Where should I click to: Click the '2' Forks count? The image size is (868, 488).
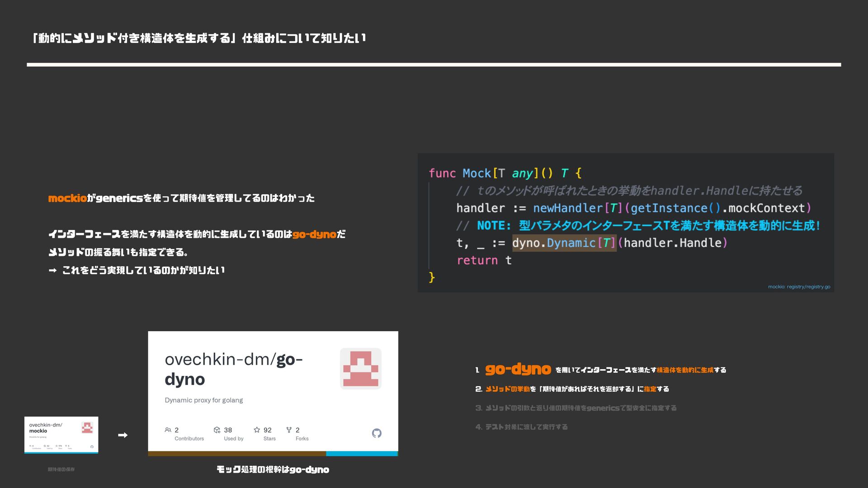pyautogui.click(x=297, y=430)
